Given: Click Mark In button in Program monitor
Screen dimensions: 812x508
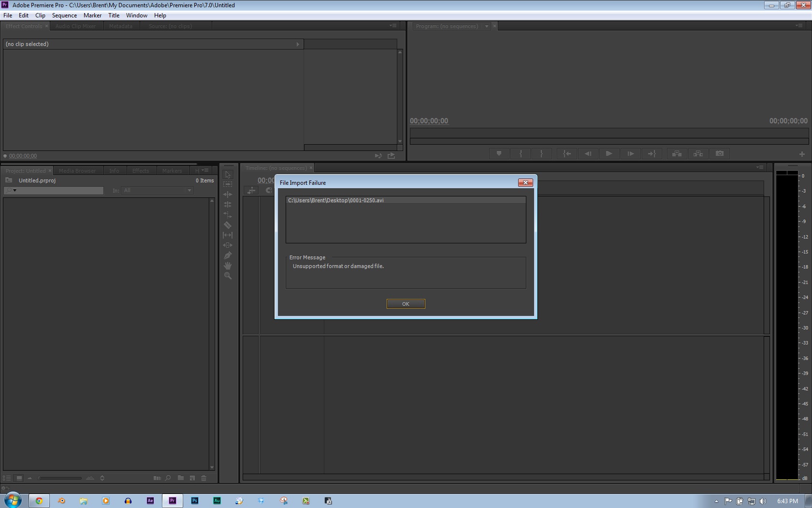Looking at the screenshot, I should pyautogui.click(x=521, y=154).
